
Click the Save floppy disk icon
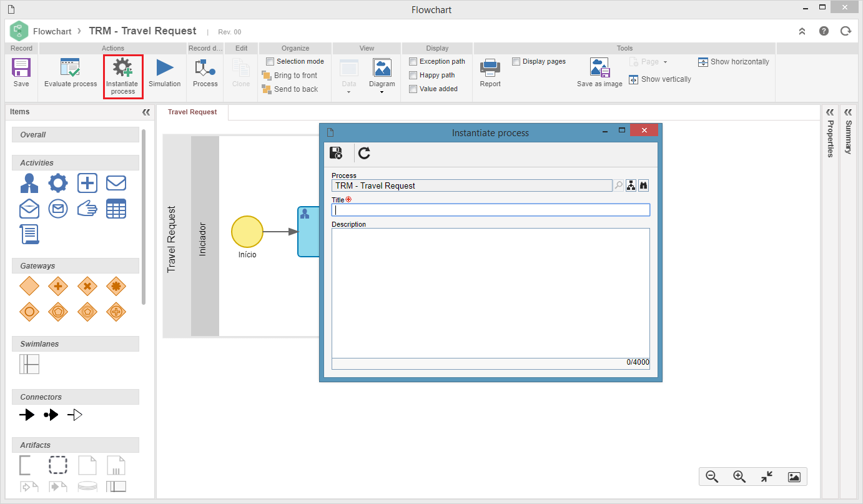point(21,68)
